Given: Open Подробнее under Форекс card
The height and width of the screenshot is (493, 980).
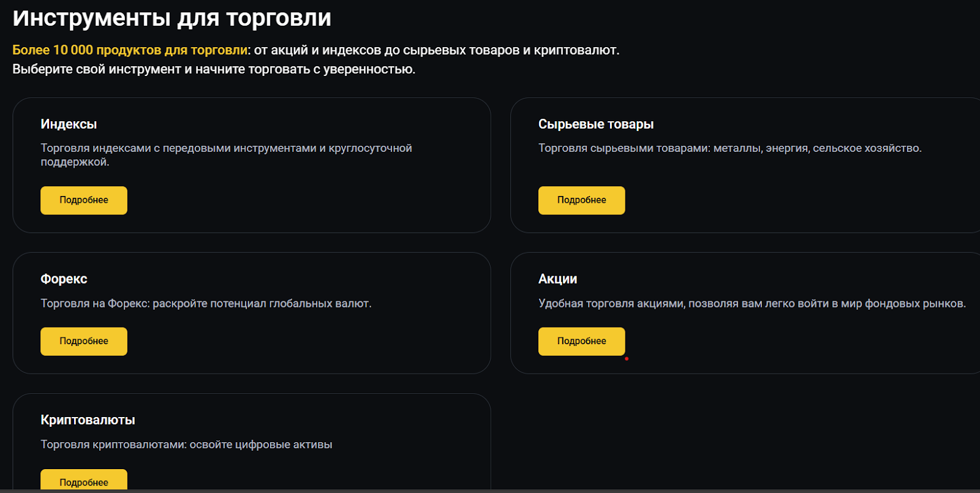Looking at the screenshot, I should pos(84,341).
